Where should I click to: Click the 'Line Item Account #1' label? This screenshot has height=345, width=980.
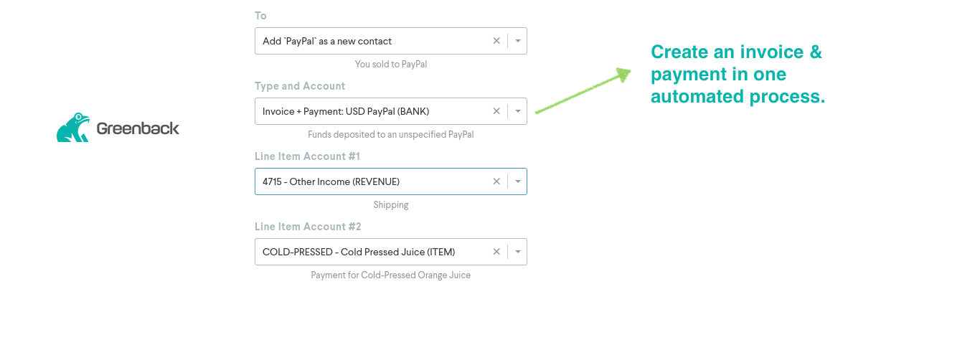(x=307, y=156)
